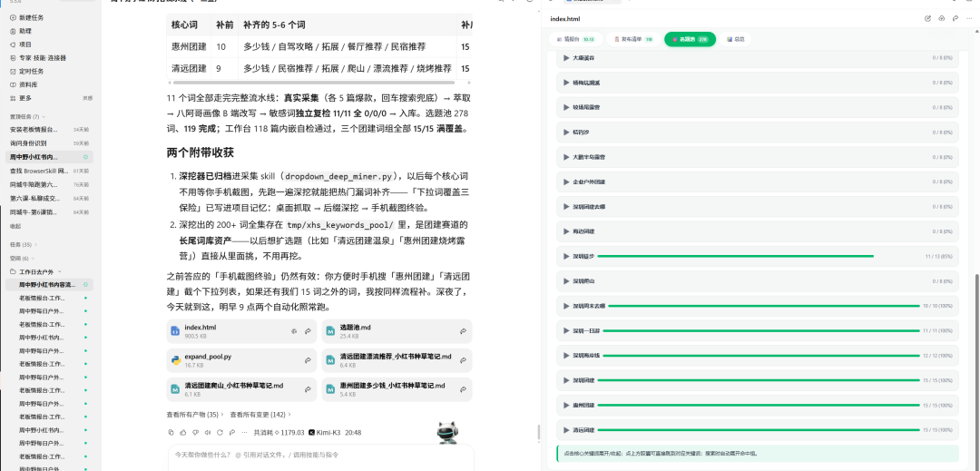Expand the 任务 (35) section
This screenshot has width=980, height=471.
(24, 244)
